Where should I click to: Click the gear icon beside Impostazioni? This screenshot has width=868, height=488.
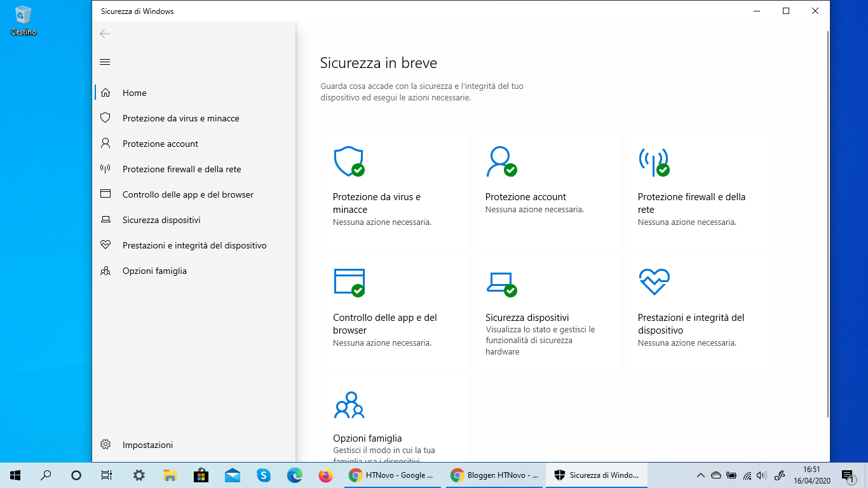tap(105, 445)
